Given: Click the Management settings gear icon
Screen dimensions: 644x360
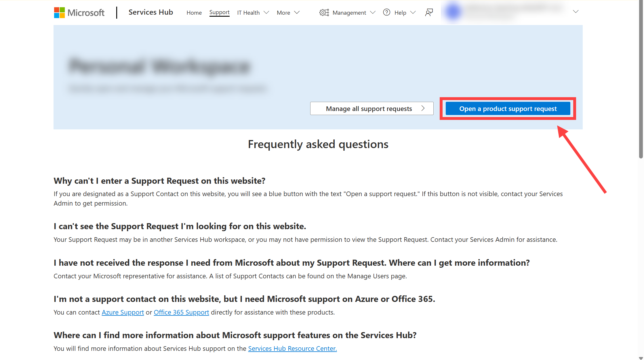Looking at the screenshot, I should click(x=324, y=12).
